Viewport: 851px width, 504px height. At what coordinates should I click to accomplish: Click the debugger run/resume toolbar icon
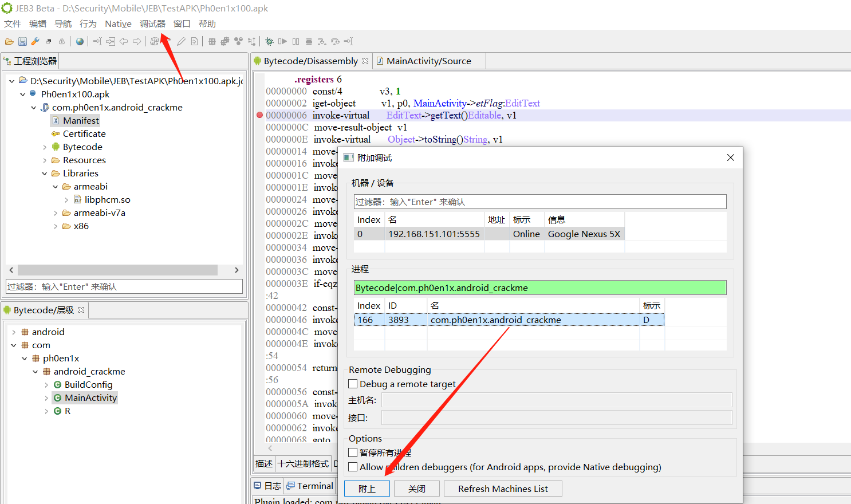(282, 41)
